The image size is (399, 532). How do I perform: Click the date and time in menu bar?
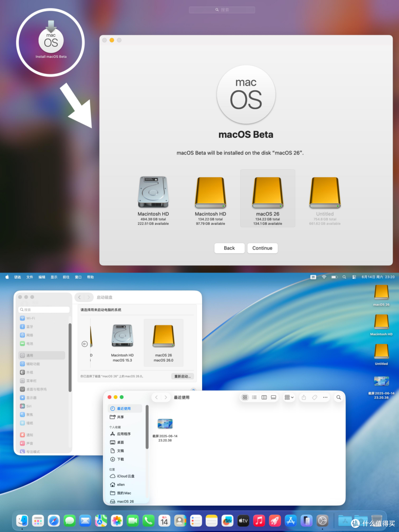(378, 277)
